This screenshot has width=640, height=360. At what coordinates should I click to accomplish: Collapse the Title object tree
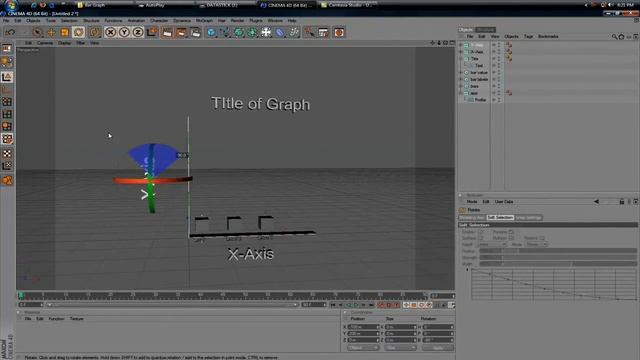[461, 59]
